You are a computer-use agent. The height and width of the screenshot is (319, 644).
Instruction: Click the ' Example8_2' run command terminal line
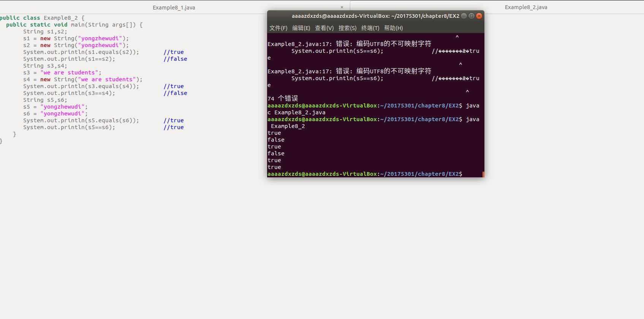(x=288, y=126)
